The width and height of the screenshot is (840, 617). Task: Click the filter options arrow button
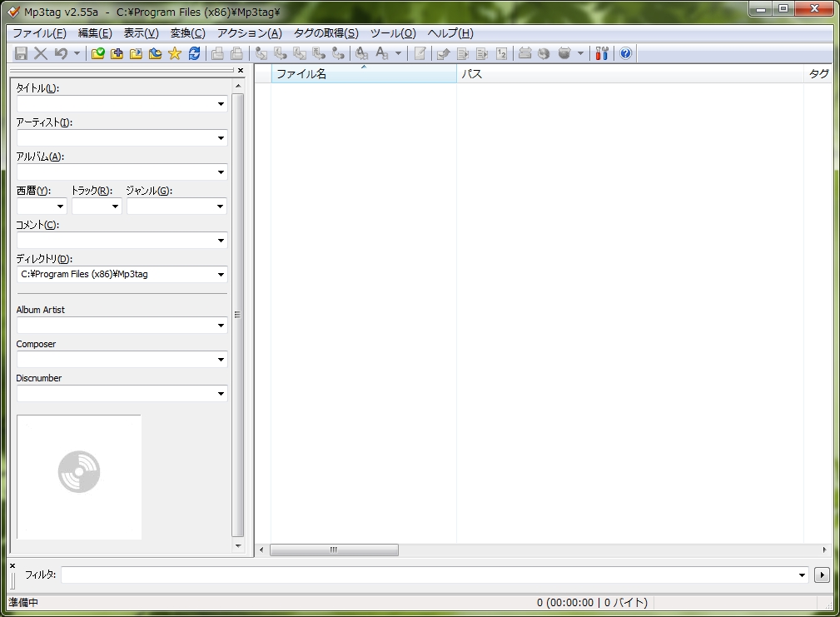(822, 575)
